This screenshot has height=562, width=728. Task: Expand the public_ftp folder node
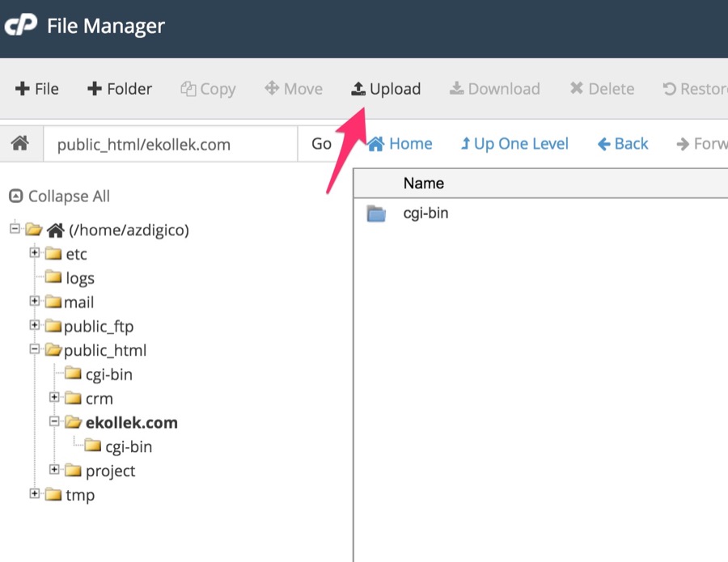pyautogui.click(x=34, y=325)
